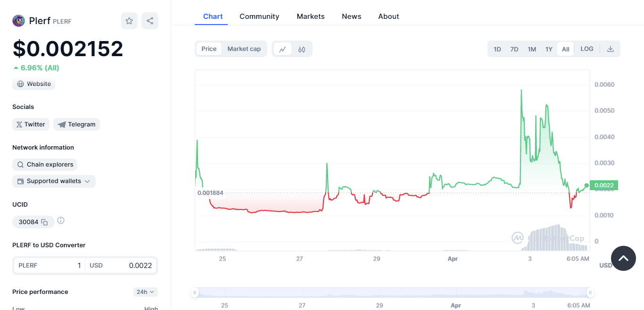Copy UCID 30084 with copy icon
The height and width of the screenshot is (310, 644).
tap(44, 222)
